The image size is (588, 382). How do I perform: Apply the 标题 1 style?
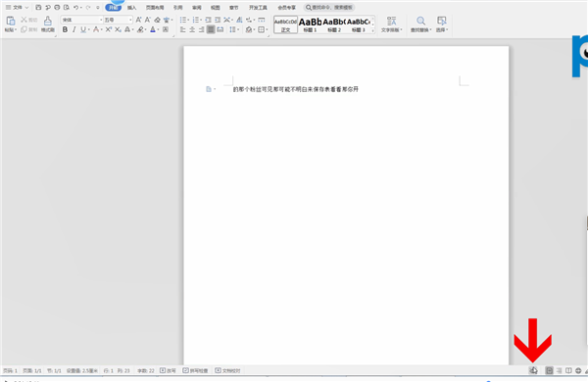point(310,24)
